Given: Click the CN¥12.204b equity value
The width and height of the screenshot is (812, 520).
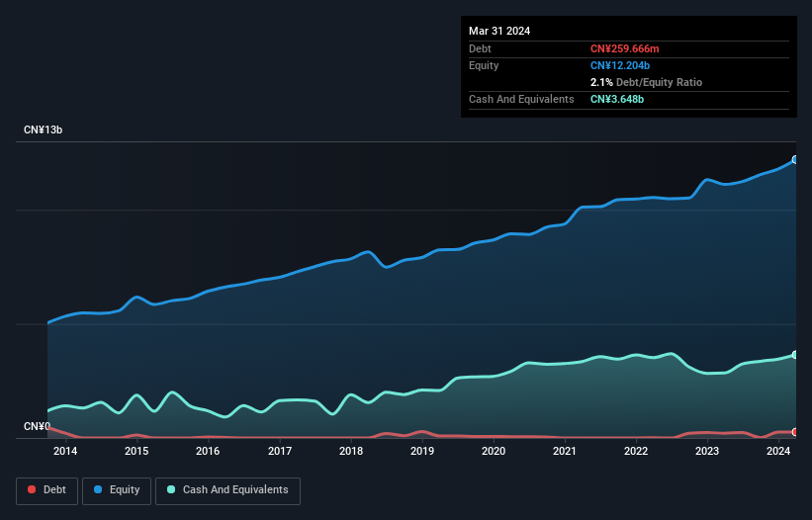Looking at the screenshot, I should click(x=620, y=65).
